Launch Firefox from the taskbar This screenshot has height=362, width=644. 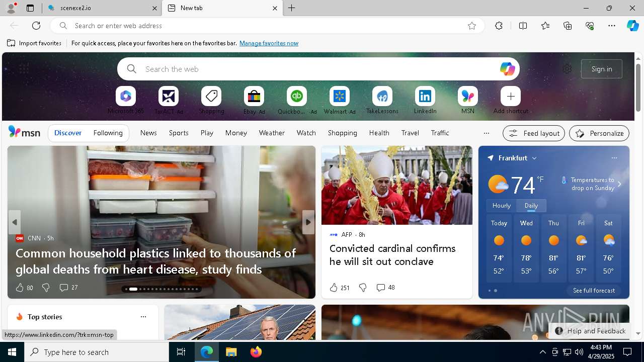click(x=256, y=352)
